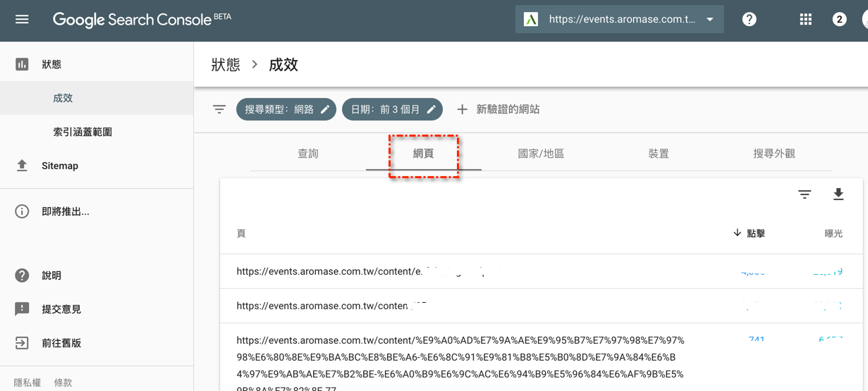Open 索引涵蓋範圍 in the sidebar
This screenshot has height=391, width=868.
click(82, 132)
